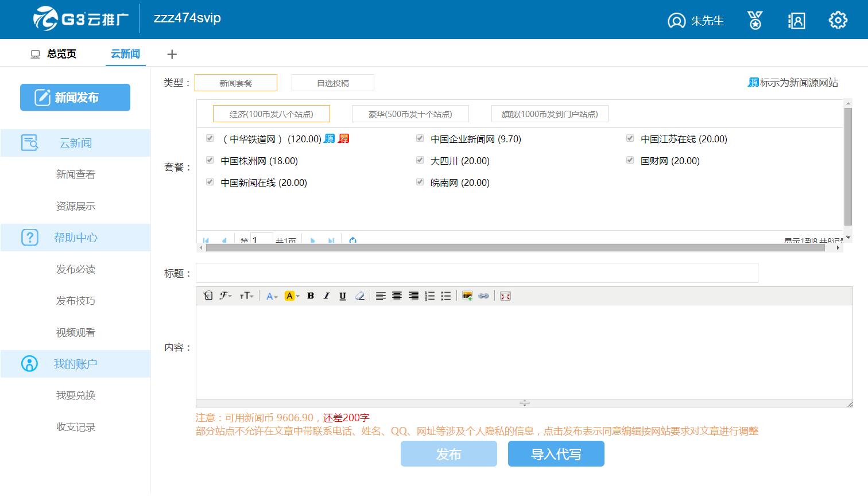Click the package list horizontal scrollbar
The image size is (868, 501).
(x=516, y=248)
